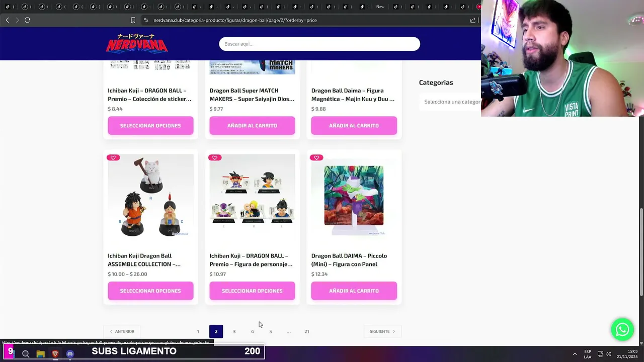Open site settings icon before the URL
The width and height of the screenshot is (644, 362).
pos(146,20)
